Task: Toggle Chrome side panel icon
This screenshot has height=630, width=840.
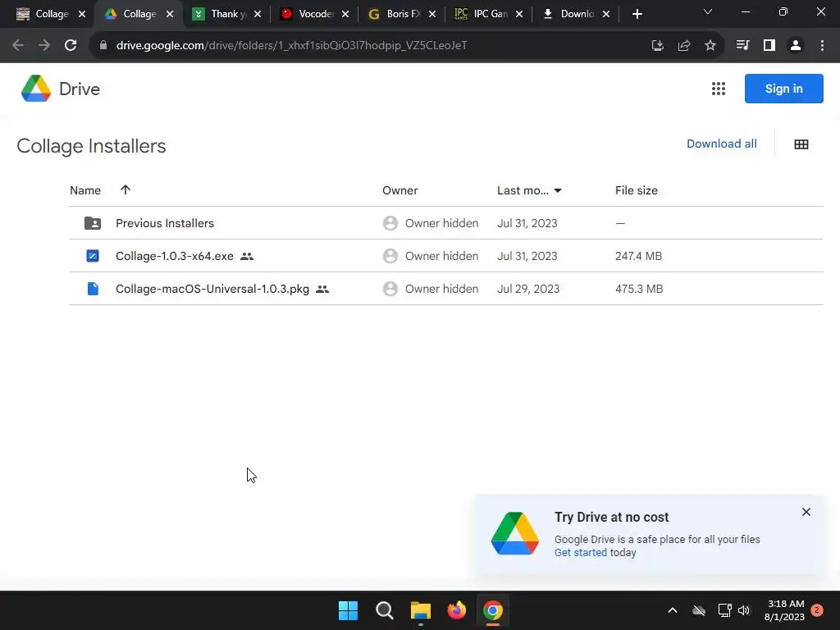Action: (769, 46)
